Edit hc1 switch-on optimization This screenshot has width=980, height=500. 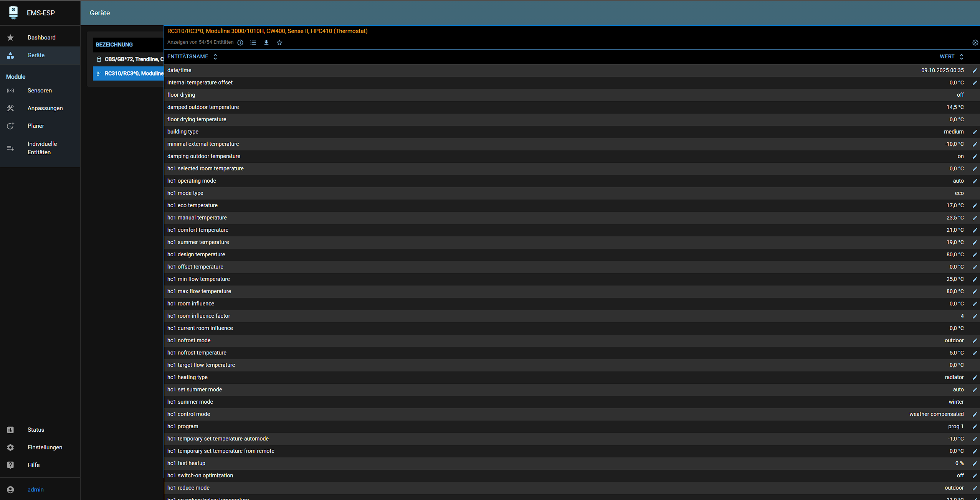click(x=975, y=476)
